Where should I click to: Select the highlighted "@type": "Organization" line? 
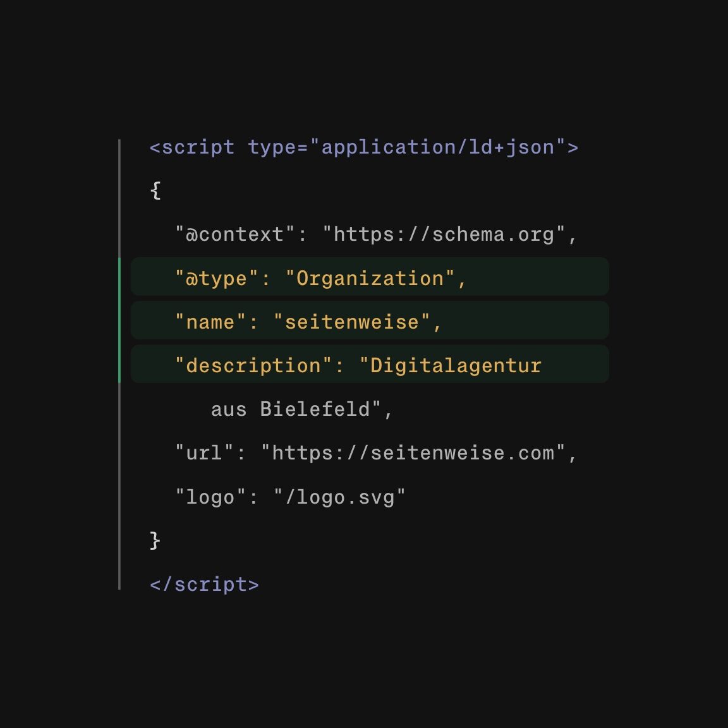tap(370, 277)
